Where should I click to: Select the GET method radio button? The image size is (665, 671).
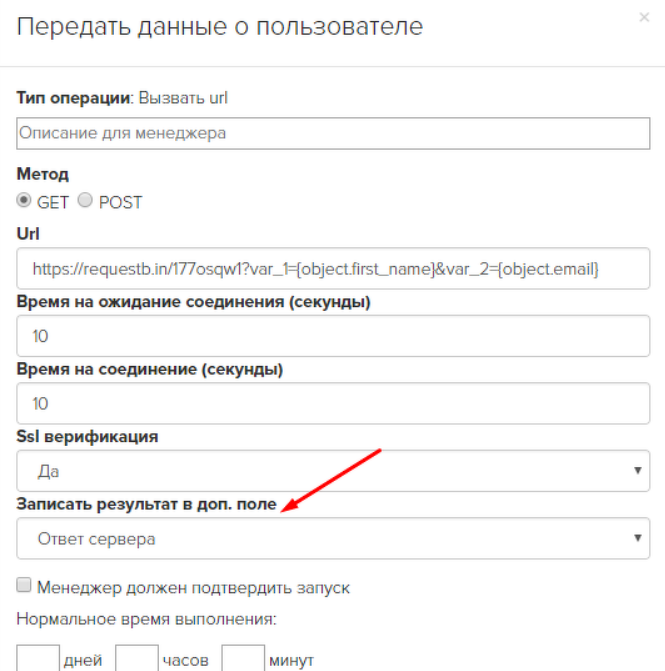click(x=24, y=200)
